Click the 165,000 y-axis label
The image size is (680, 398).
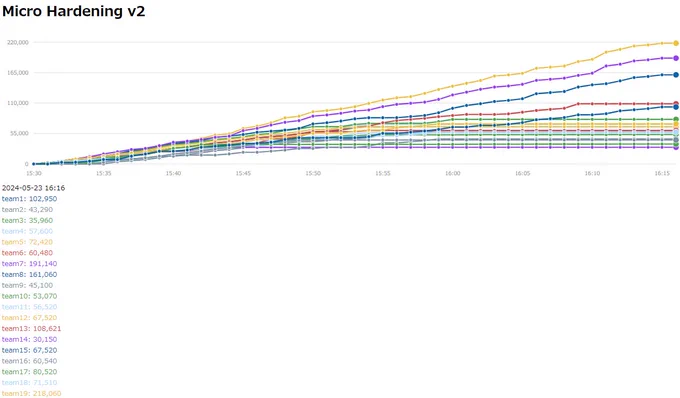click(x=18, y=73)
